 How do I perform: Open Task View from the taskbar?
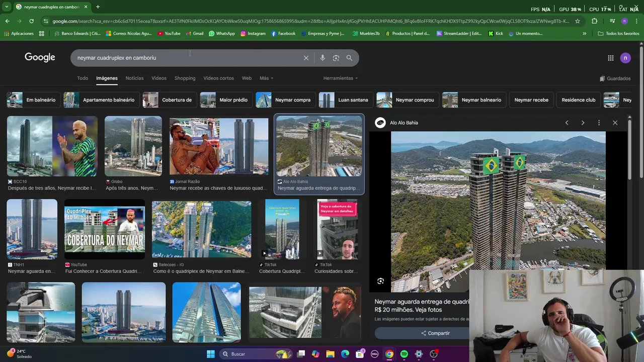tap(301, 354)
